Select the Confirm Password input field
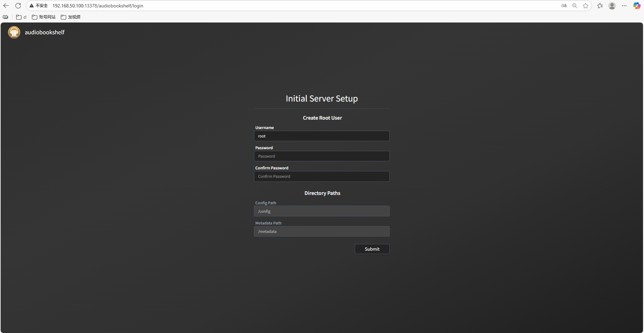This screenshot has height=333, width=644. tap(321, 176)
